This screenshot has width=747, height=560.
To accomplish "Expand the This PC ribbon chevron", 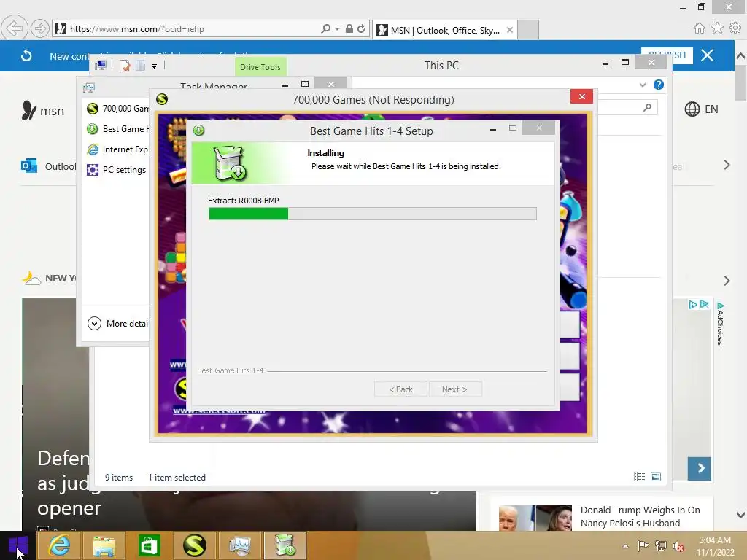I will tap(642, 85).
